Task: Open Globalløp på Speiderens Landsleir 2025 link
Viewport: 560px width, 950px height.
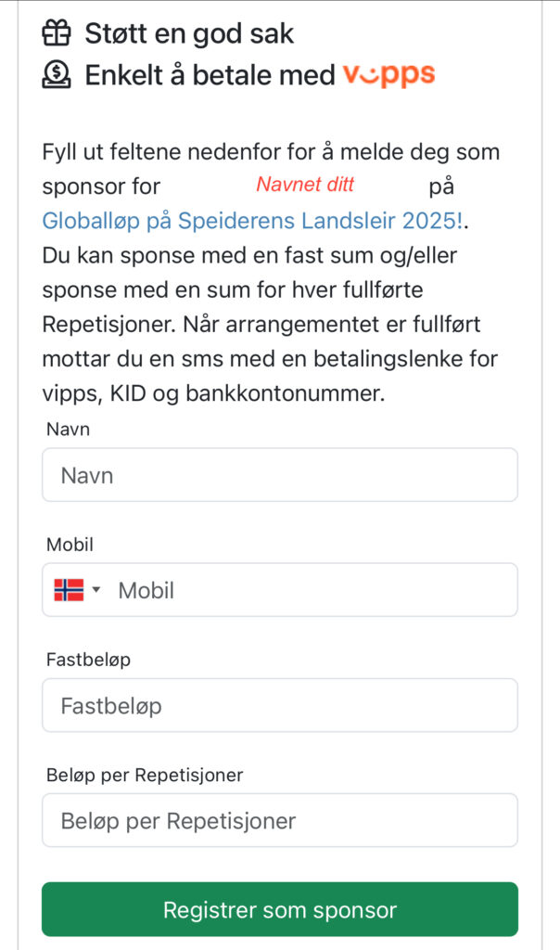Action: (254, 221)
